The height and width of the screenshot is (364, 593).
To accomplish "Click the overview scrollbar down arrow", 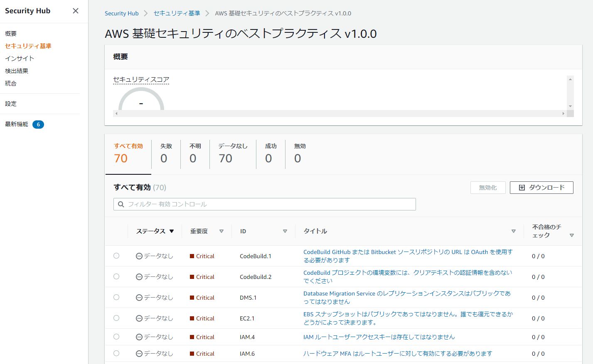I will 570,106.
